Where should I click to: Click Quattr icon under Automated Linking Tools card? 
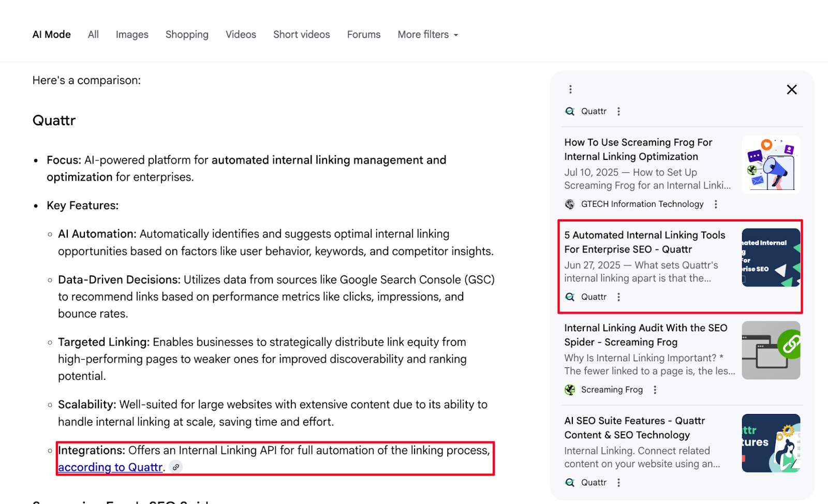coord(570,297)
